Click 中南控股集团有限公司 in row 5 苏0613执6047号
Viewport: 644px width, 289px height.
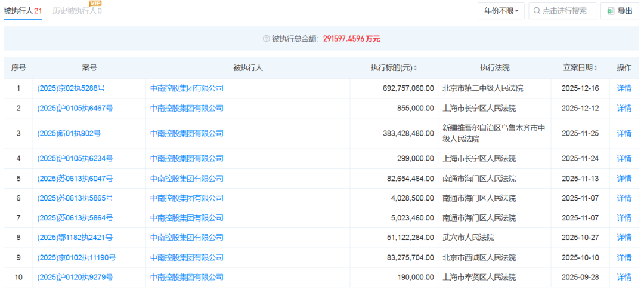[187, 179]
